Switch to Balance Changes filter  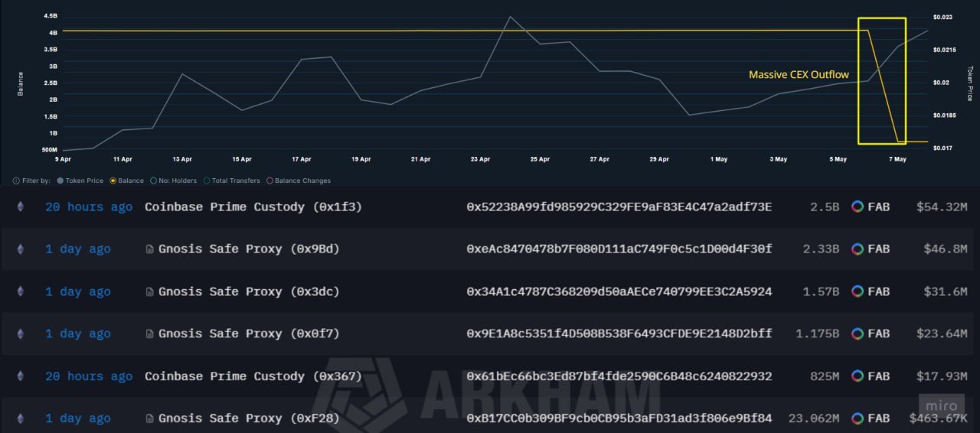tap(269, 181)
